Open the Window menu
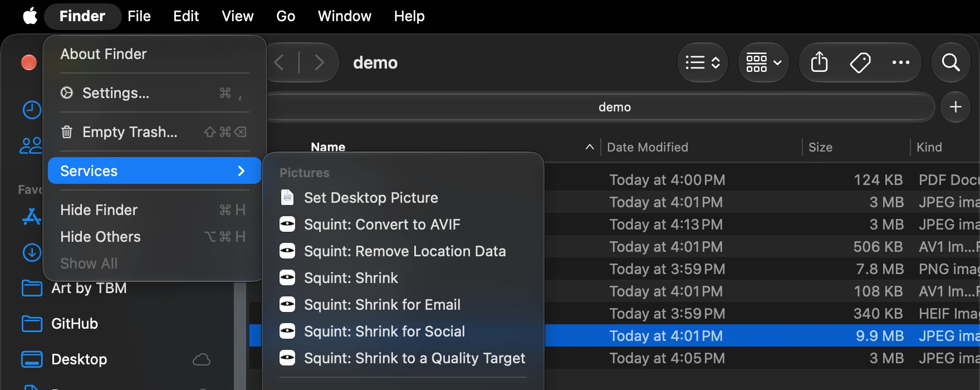Screen dimensions: 980x390 tap(345, 16)
